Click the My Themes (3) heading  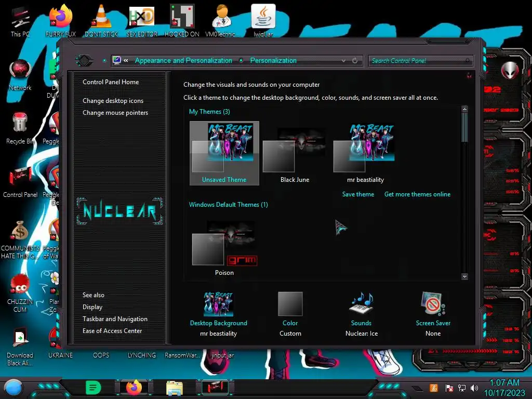pyautogui.click(x=209, y=112)
